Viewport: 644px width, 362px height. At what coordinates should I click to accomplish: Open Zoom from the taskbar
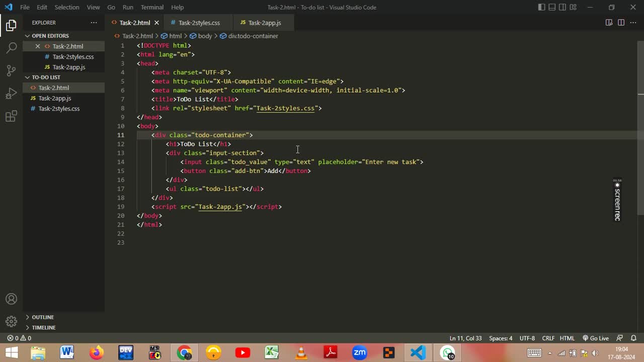click(360, 352)
